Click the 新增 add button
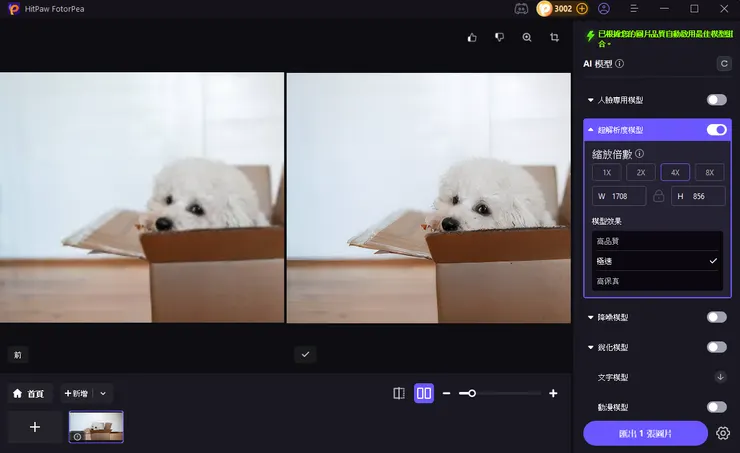740x453 pixels. (x=76, y=393)
